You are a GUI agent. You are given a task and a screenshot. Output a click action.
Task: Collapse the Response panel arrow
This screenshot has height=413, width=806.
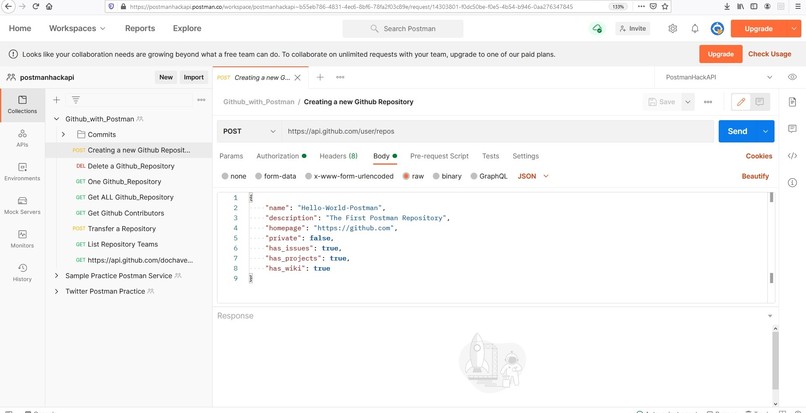(770, 316)
